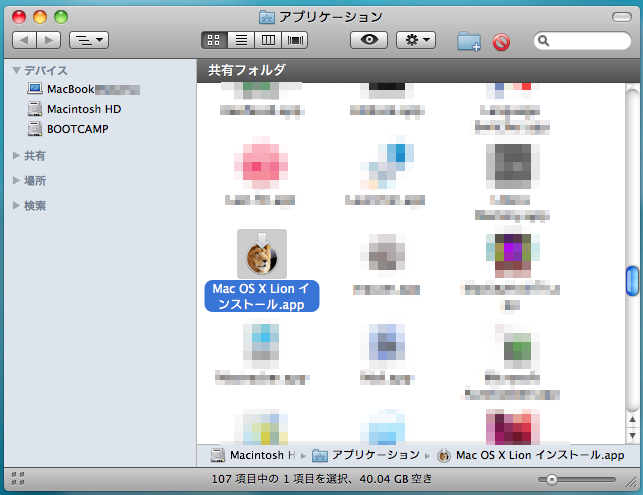The width and height of the screenshot is (643, 495).
Task: Click the window resize grip corner
Action: point(631,483)
